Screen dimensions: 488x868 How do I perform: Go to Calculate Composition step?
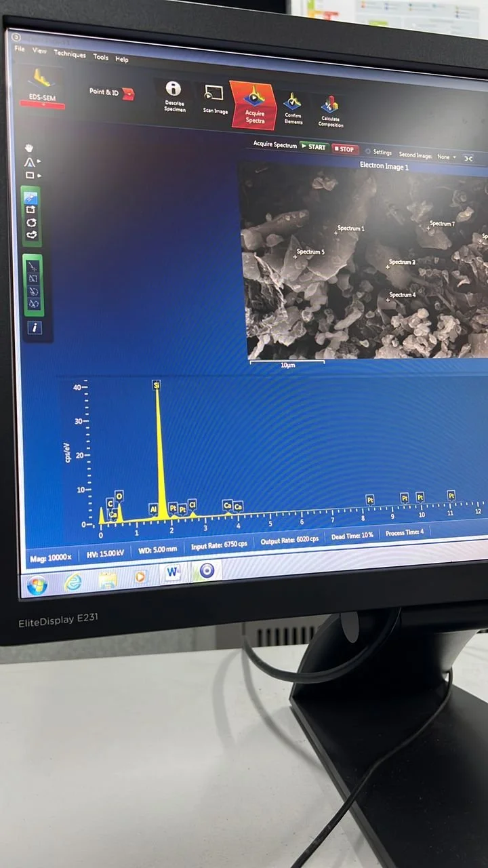[x=330, y=112]
